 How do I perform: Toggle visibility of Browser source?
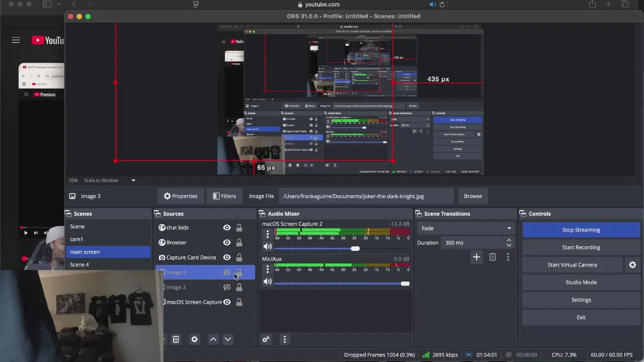click(227, 242)
